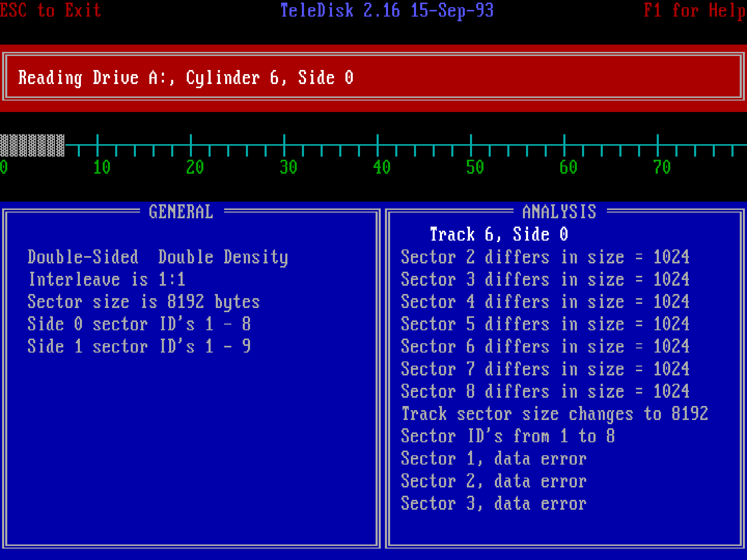The width and height of the screenshot is (747, 560).
Task: Click the gray cylinder progress bar
Action: [x=32, y=145]
